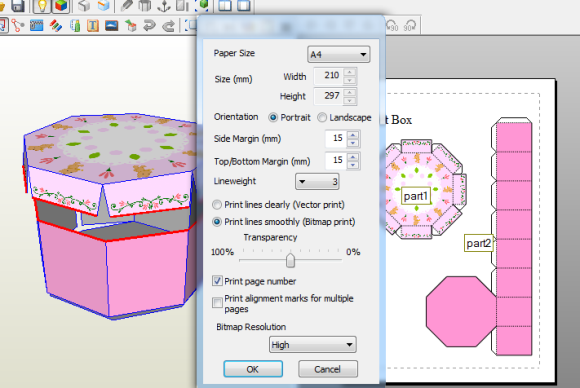Open the Paper Size A4 dropdown
Screen dimensions: 580x388
tap(338, 54)
